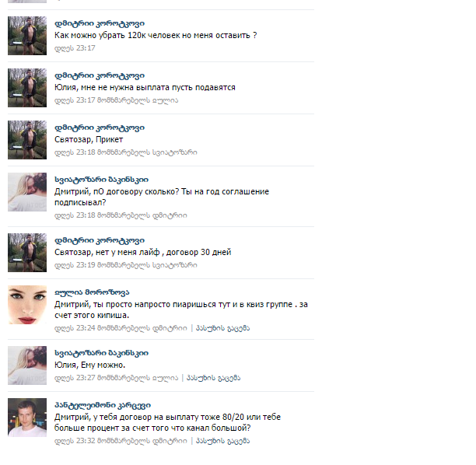476x465 pixels.
Task: Click author name above 'Святозар, Прикет'
Action: pos(100,128)
